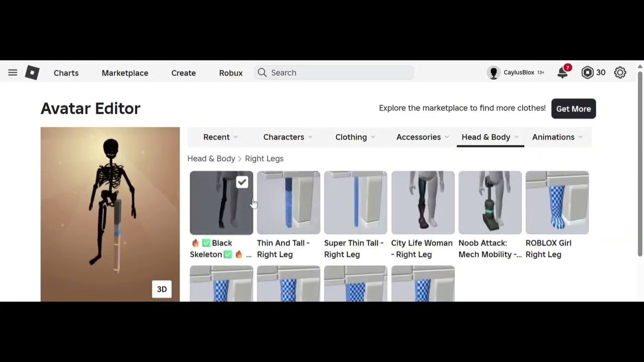Click in the Search field

pyautogui.click(x=334, y=73)
